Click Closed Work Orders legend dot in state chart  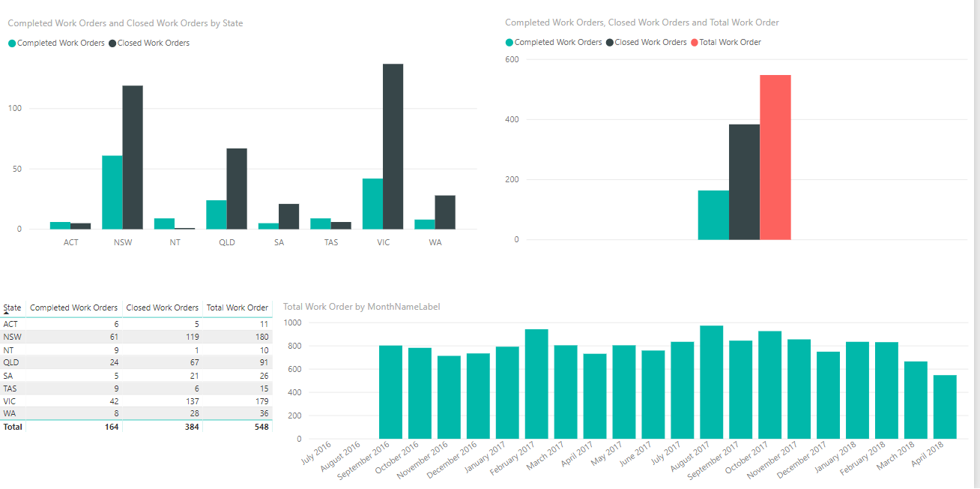point(112,43)
